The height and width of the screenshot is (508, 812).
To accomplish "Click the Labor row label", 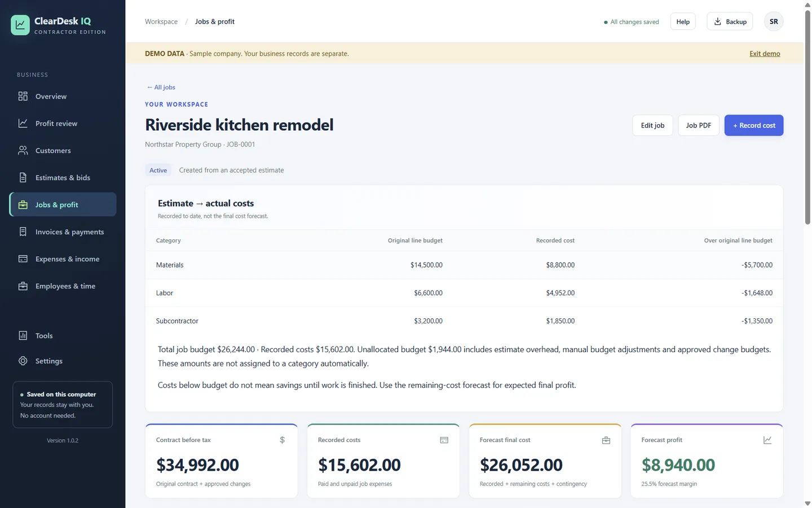I will [x=165, y=293].
